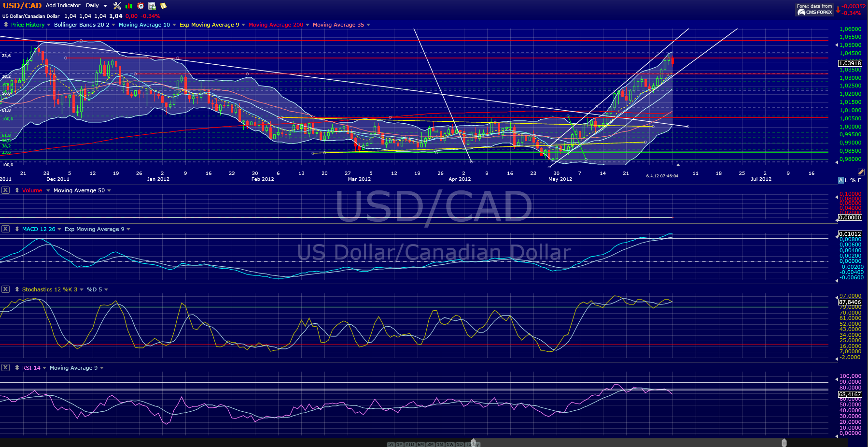Expand Moving Average 200 dropdown
The height and width of the screenshot is (447, 868).
(308, 25)
